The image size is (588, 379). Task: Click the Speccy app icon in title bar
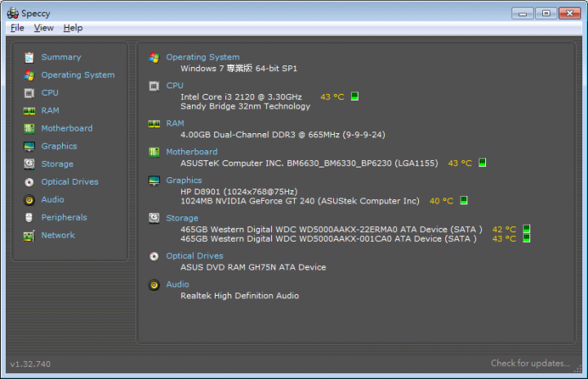tap(13, 13)
